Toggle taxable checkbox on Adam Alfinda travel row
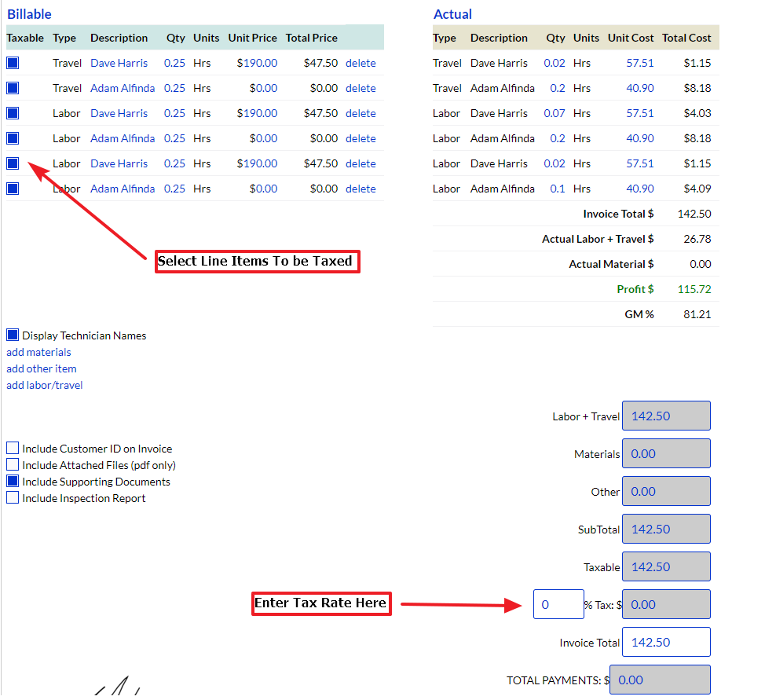Screen dimensions: 776x700 click(x=13, y=88)
